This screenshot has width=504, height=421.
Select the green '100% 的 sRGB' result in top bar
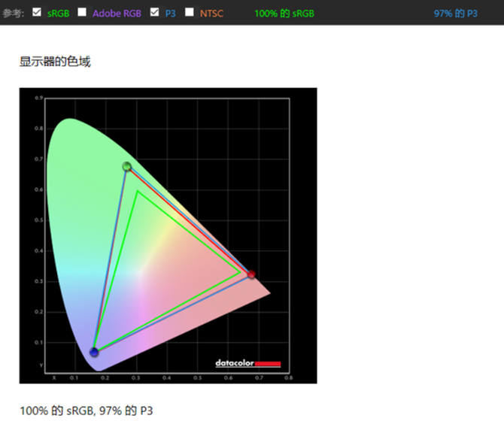pyautogui.click(x=284, y=14)
